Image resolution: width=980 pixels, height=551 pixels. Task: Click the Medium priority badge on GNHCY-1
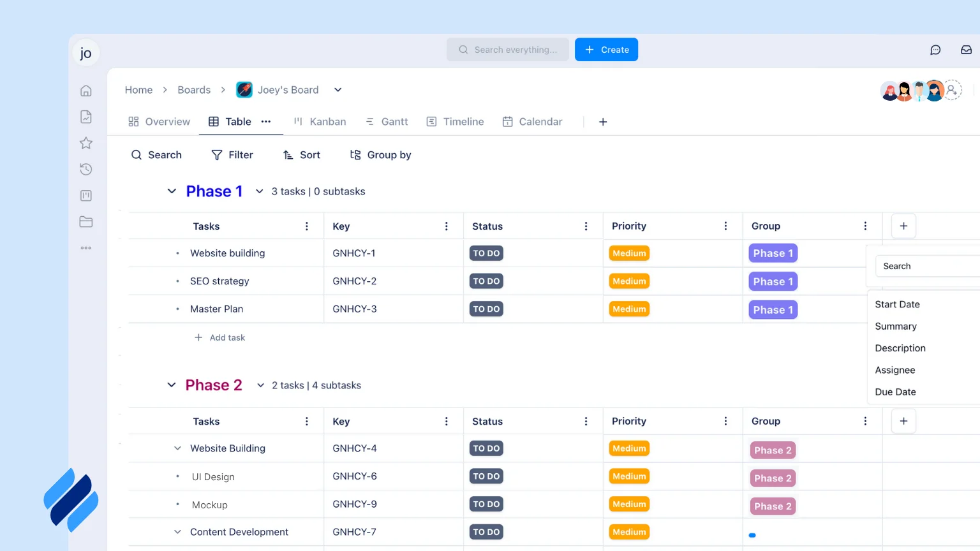pos(629,253)
